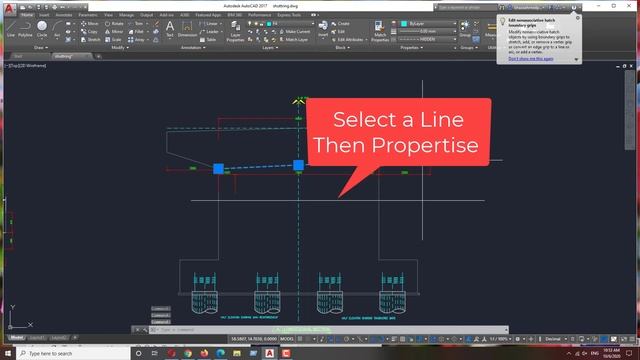Click the Plot icon in quick access toolbar
Viewport: 640px width, 360px height.
click(54, 7)
